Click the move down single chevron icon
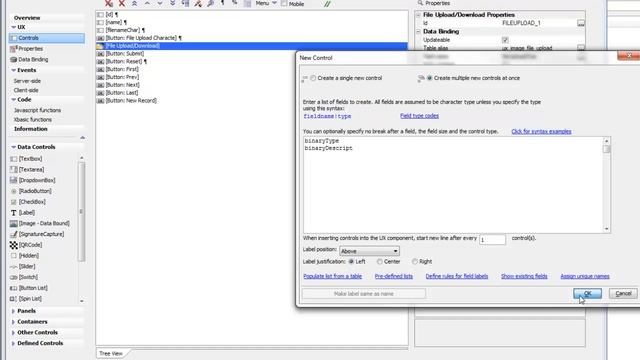This screenshot has height=360, width=640. click(160, 3)
